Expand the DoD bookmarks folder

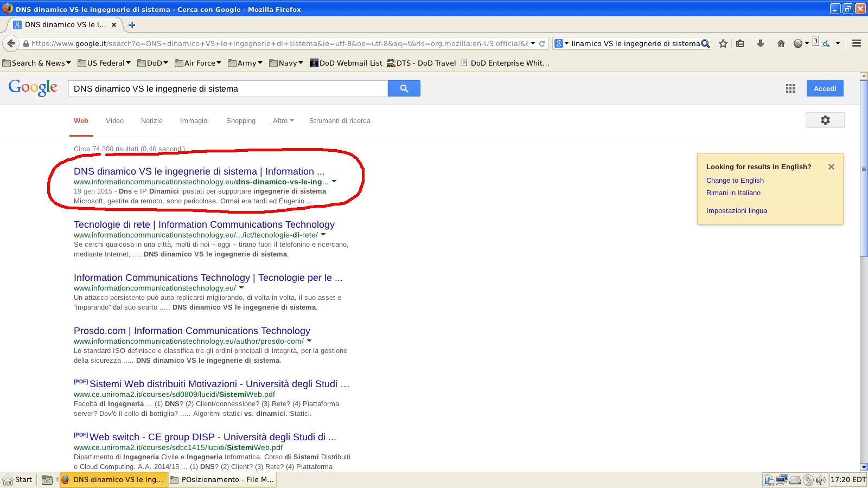tap(152, 63)
